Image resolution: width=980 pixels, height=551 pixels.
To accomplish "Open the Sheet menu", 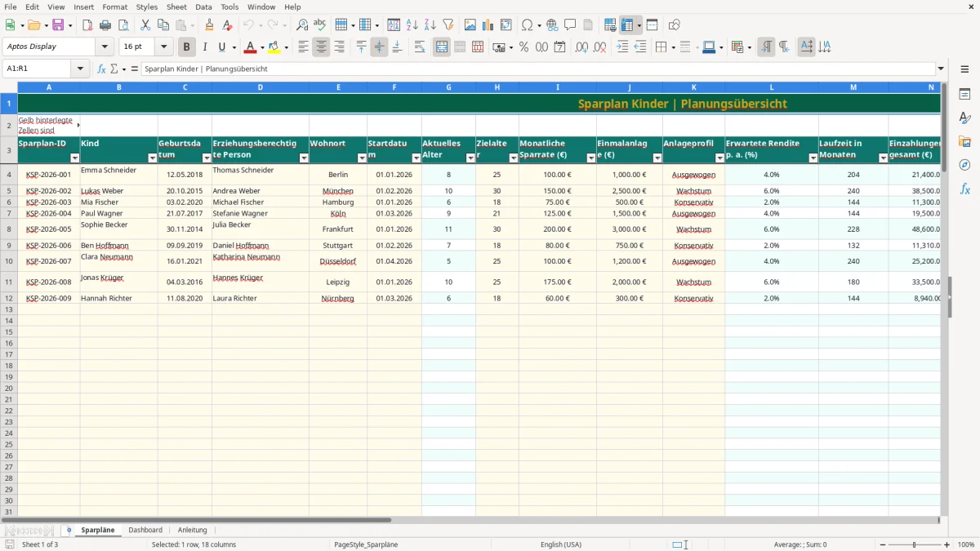I will coord(176,7).
